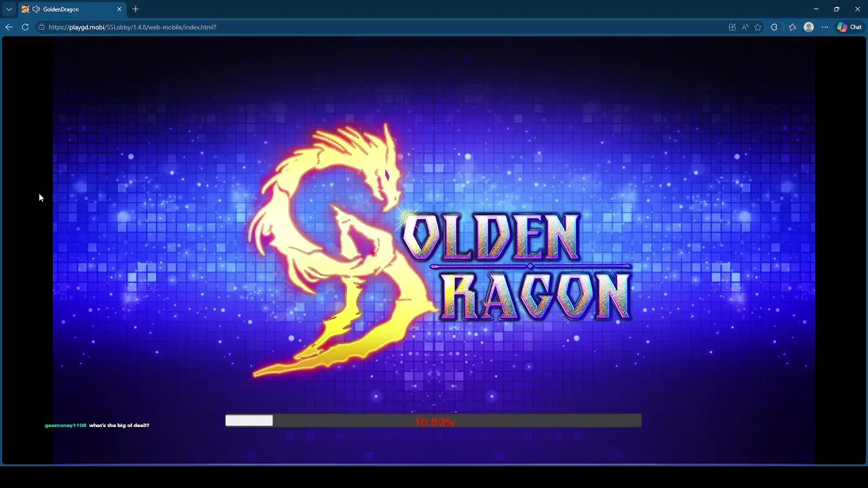Screen dimensions: 868x488
Task: Minimize the browser window
Action: click(816, 9)
